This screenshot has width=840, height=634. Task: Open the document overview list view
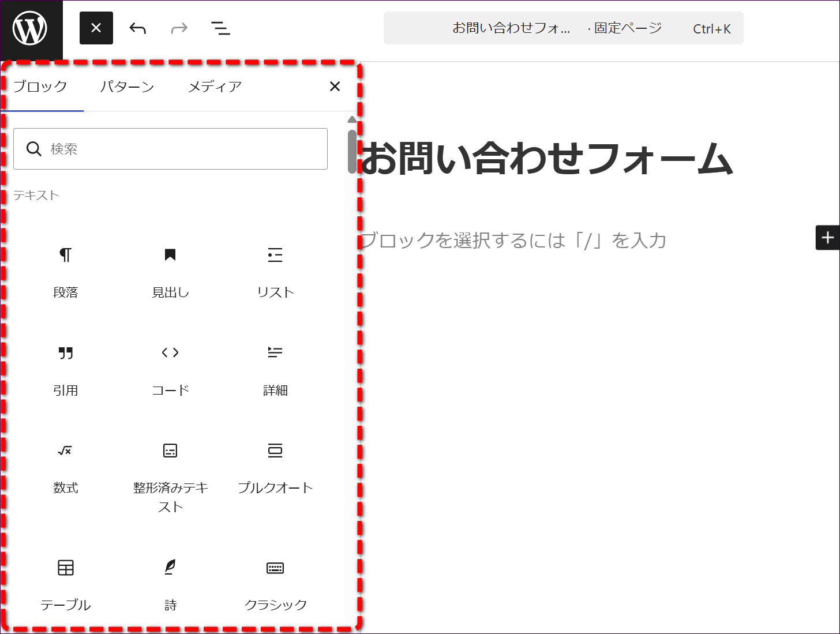pos(221,28)
